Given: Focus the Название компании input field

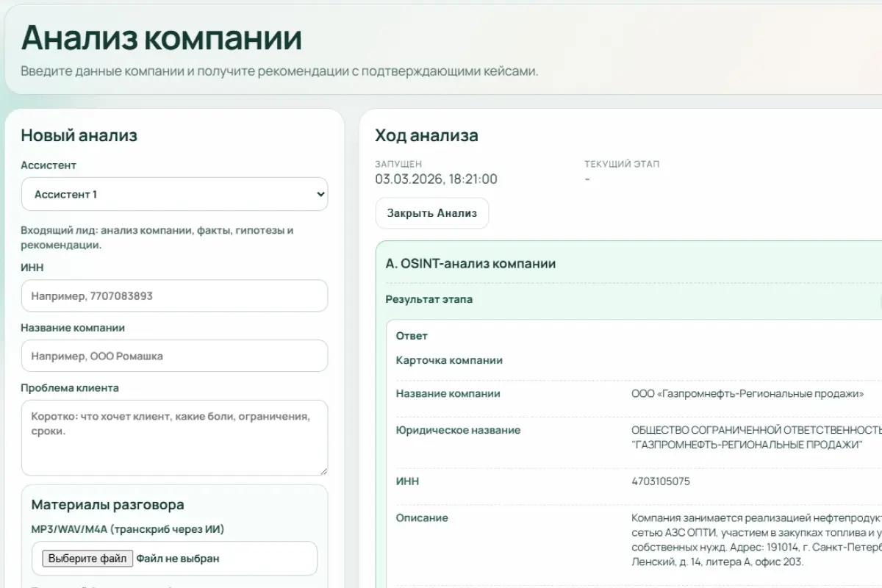Looking at the screenshot, I should (x=174, y=356).
